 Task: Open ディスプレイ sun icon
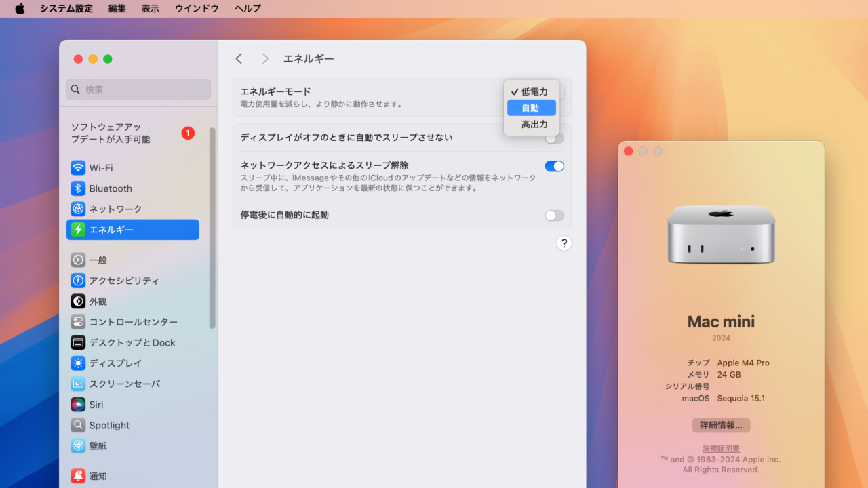(78, 363)
